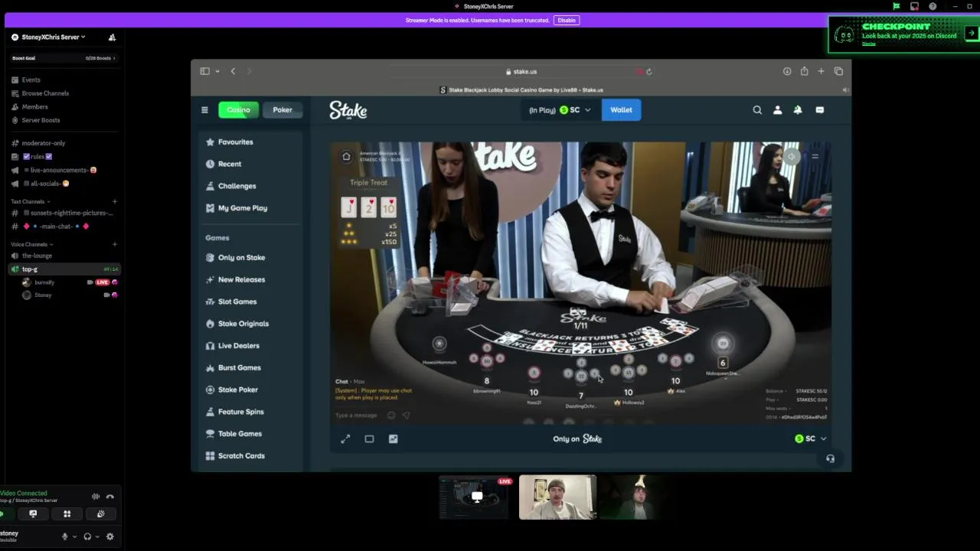Open live stats chart icon below game

coord(393,439)
